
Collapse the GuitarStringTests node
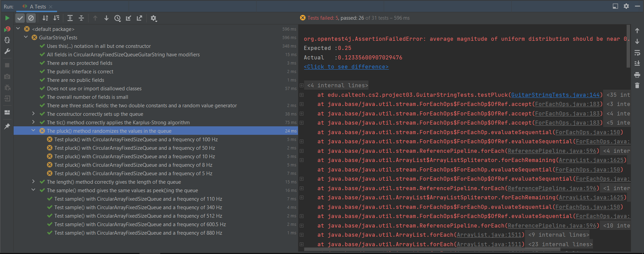(x=26, y=37)
